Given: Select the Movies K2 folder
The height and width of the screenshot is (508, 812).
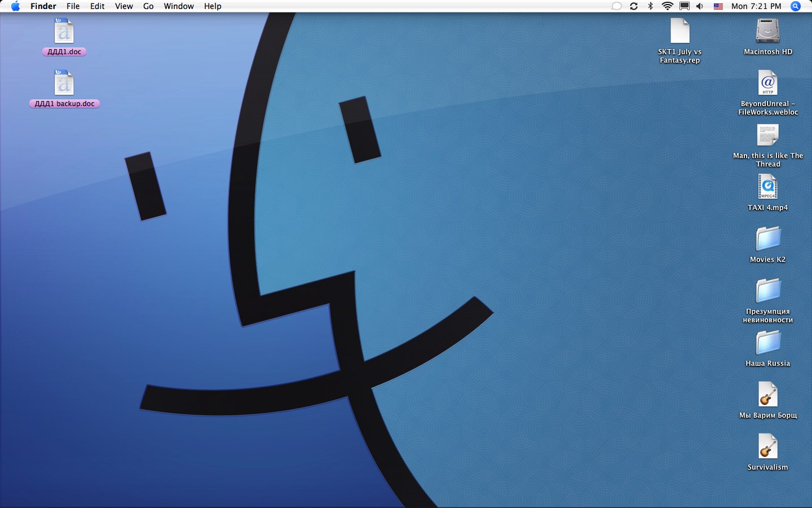Looking at the screenshot, I should (768, 239).
